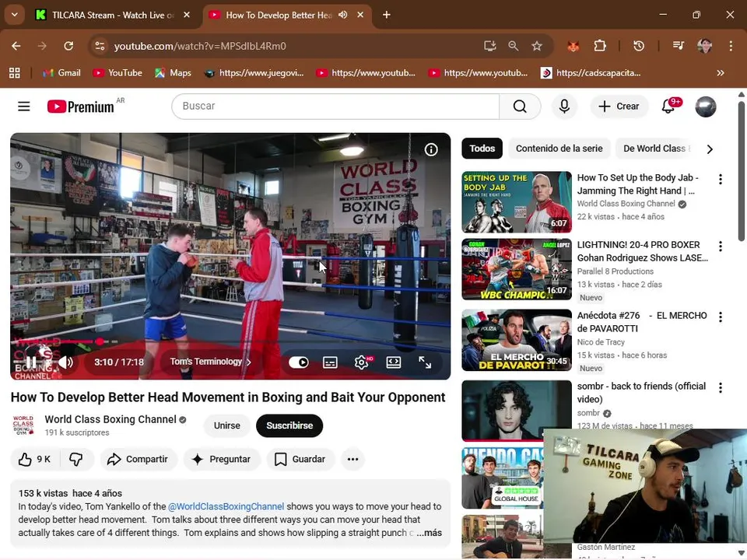The image size is (747, 560).
Task: Start voice search with microphone icon
Action: coord(564,107)
